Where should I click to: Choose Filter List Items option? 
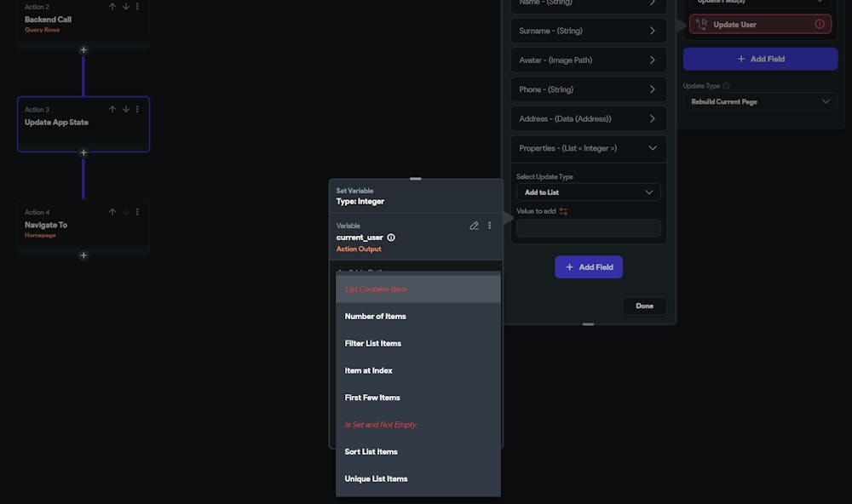click(x=373, y=344)
